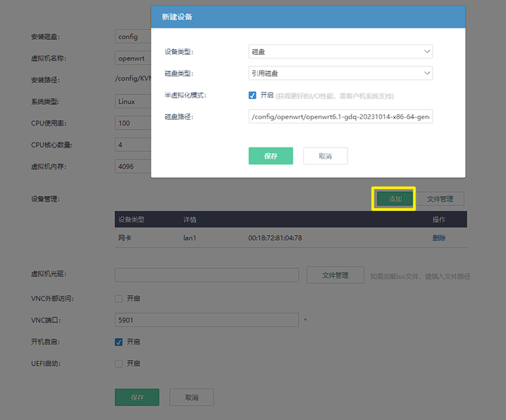Toggle the 开机自启 checkbox
The width and height of the screenshot is (506, 420).
tap(118, 342)
